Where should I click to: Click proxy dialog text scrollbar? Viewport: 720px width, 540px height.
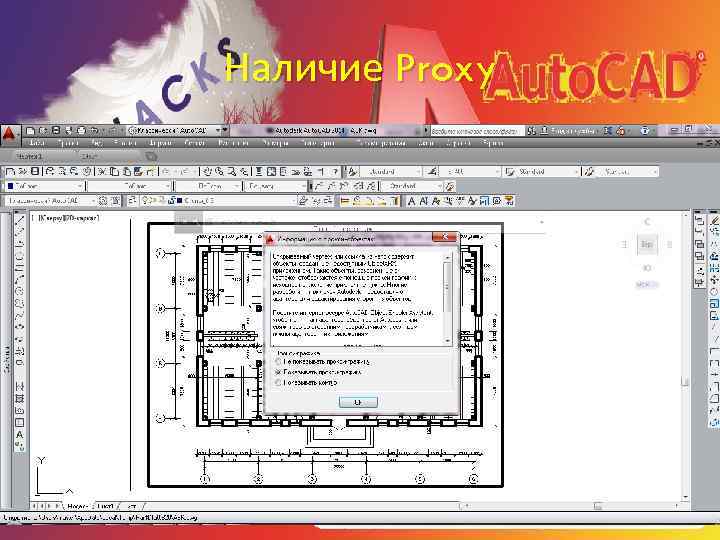[447, 298]
